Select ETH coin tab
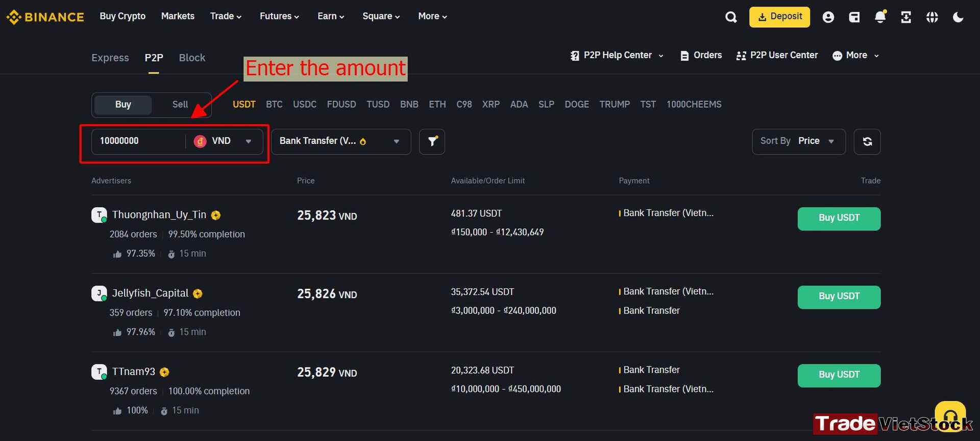980x441 pixels. point(437,105)
